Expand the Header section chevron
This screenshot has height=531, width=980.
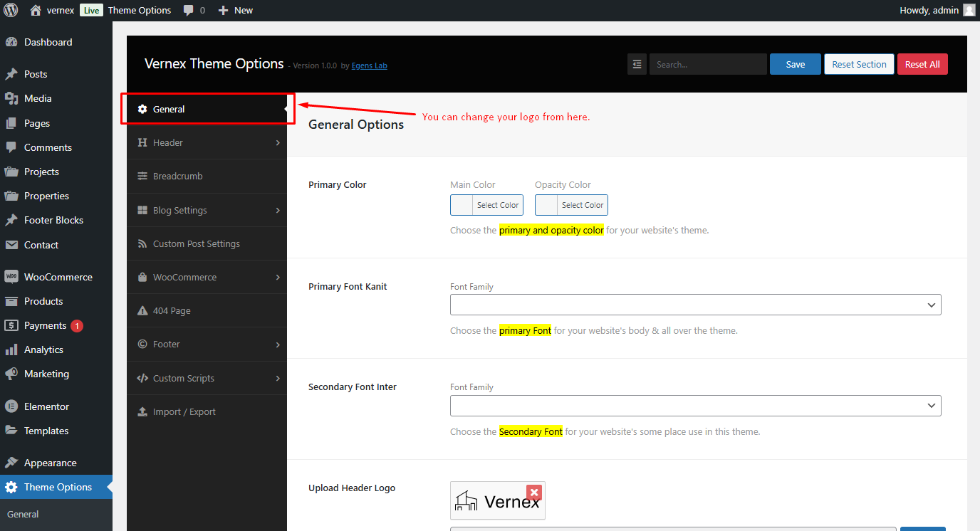click(x=278, y=143)
